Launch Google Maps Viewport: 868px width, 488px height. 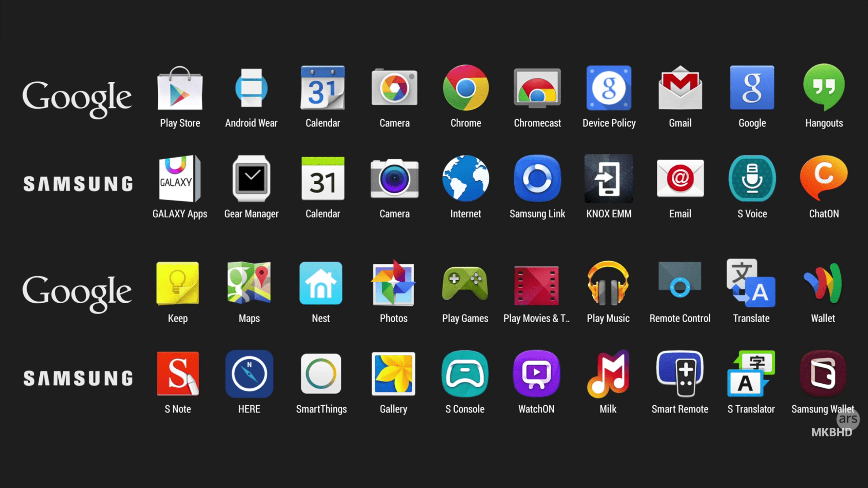pyautogui.click(x=249, y=283)
